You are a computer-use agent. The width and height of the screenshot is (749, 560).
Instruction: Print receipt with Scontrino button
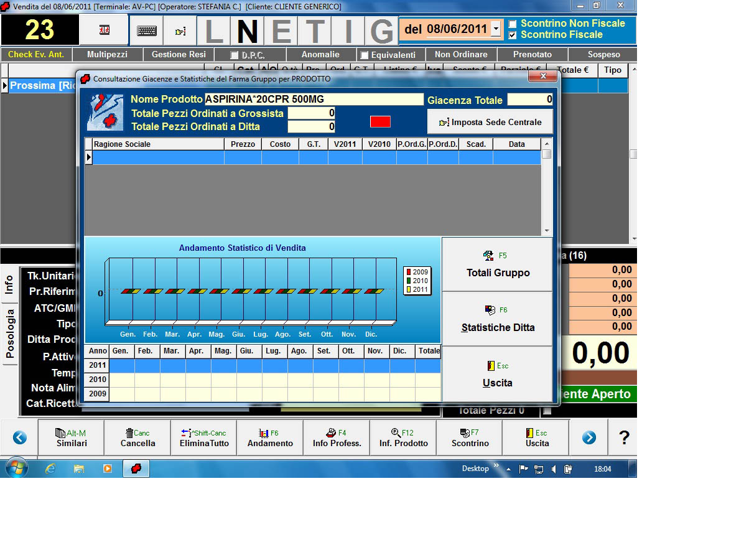[470, 438]
